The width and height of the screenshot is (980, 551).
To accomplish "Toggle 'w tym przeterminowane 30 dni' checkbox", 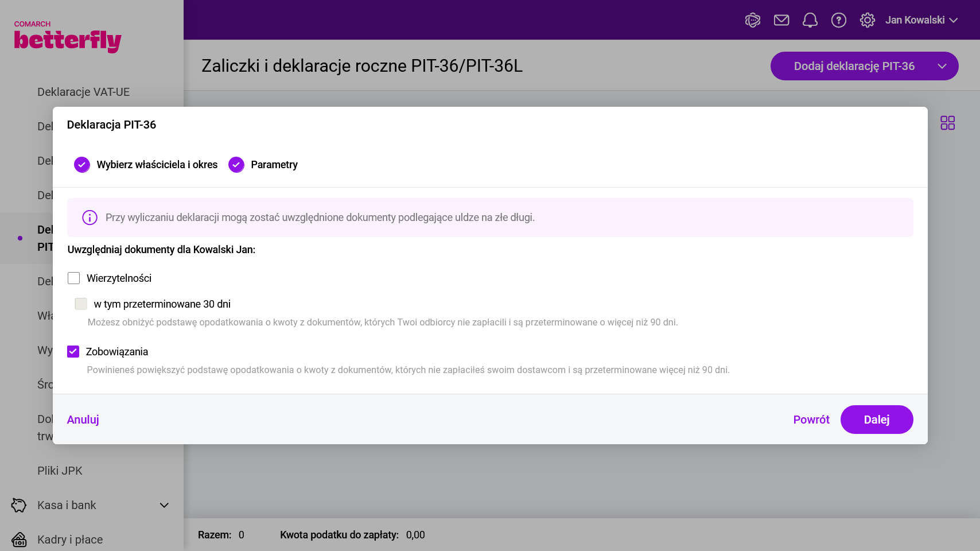I will tap(81, 304).
